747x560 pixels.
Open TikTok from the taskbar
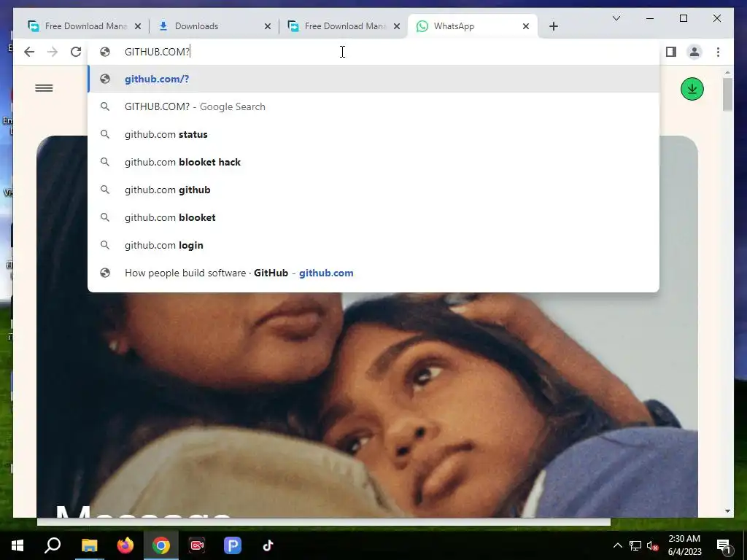(268, 545)
